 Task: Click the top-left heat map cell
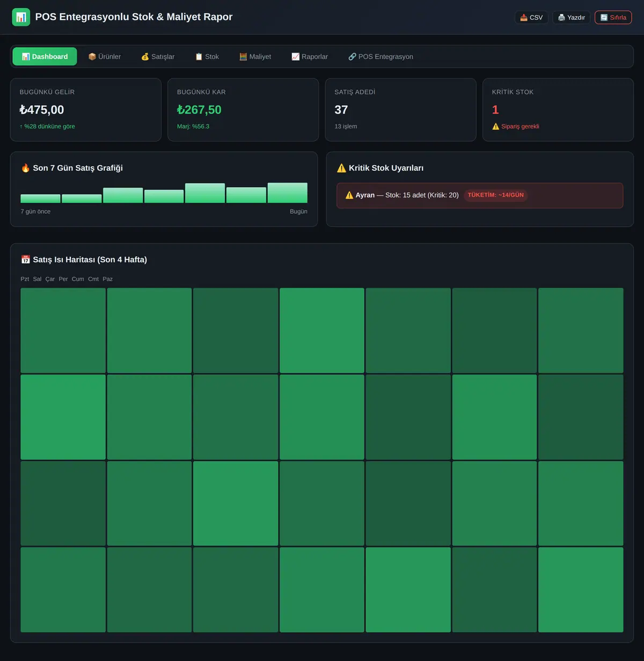click(x=63, y=330)
